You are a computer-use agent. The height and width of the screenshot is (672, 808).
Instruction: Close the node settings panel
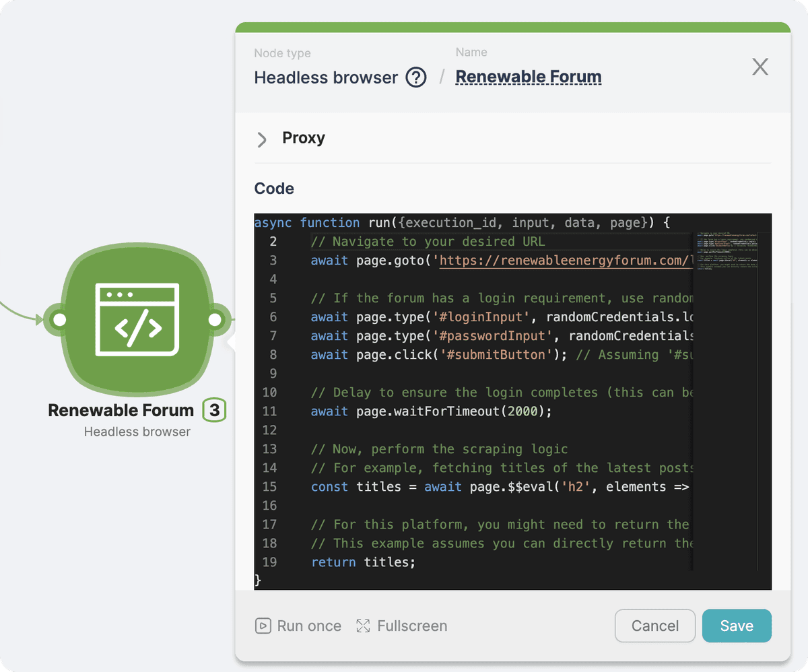[x=760, y=67]
